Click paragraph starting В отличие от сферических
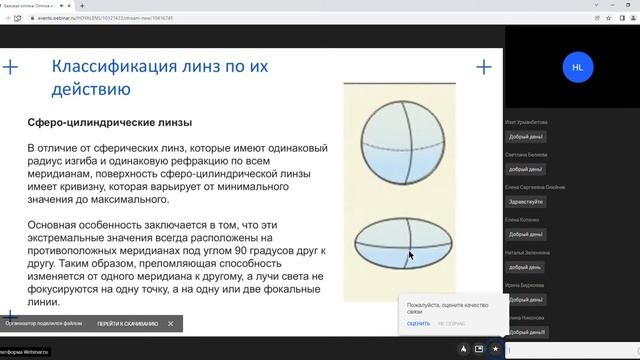 coord(178,173)
